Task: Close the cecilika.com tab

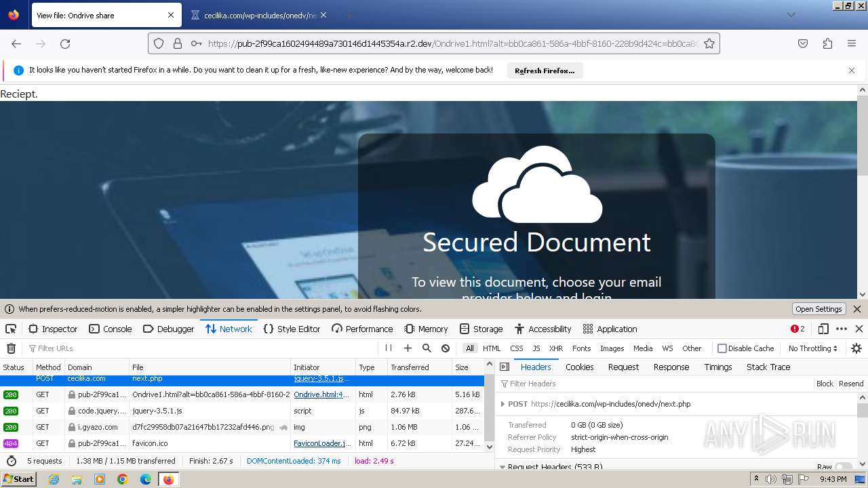Action: tap(323, 15)
